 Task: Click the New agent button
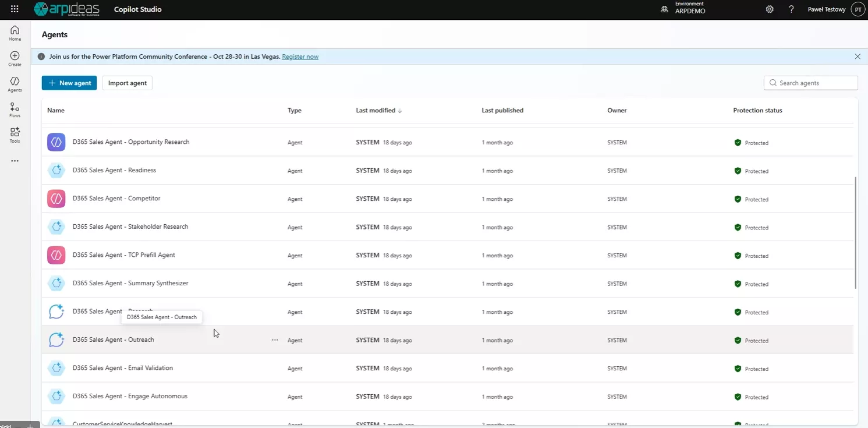pyautogui.click(x=69, y=83)
